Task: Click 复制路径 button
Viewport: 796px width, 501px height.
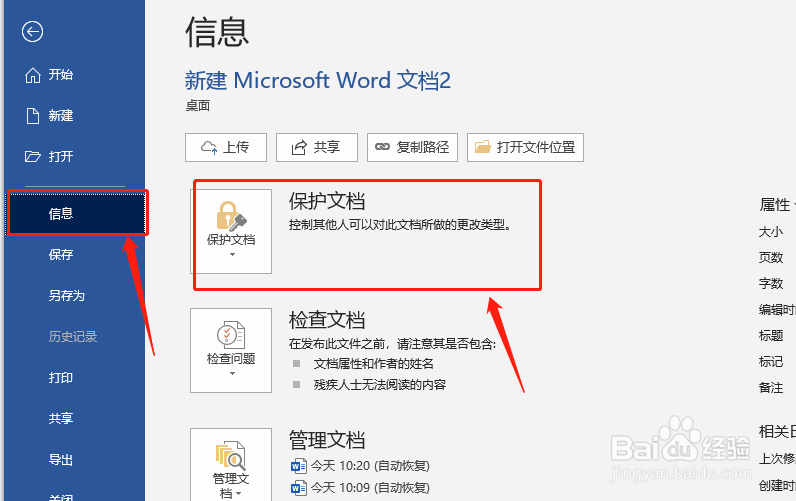Action: coord(412,147)
